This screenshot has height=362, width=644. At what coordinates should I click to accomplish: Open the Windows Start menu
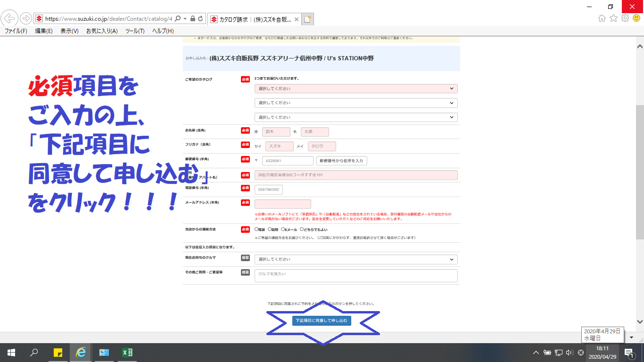(x=11, y=352)
